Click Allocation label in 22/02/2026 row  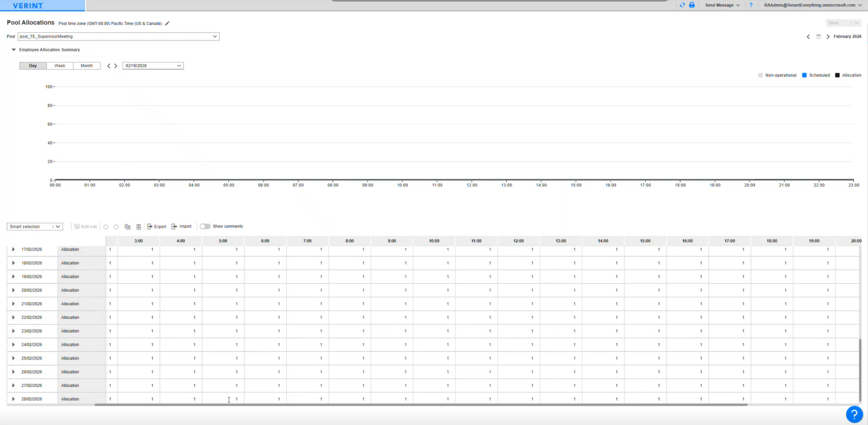(x=70, y=317)
